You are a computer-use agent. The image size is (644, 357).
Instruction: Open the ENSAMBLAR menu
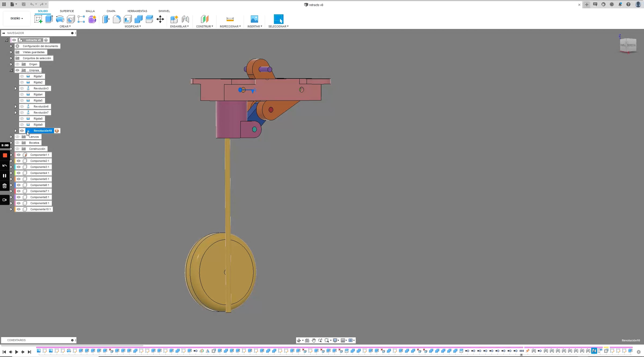tap(180, 26)
